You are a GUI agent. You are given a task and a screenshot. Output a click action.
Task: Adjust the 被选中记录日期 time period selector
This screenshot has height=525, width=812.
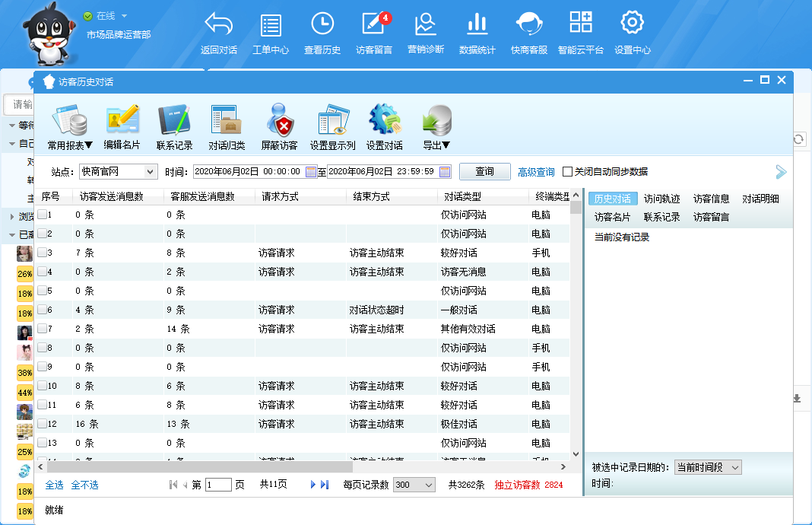(708, 467)
